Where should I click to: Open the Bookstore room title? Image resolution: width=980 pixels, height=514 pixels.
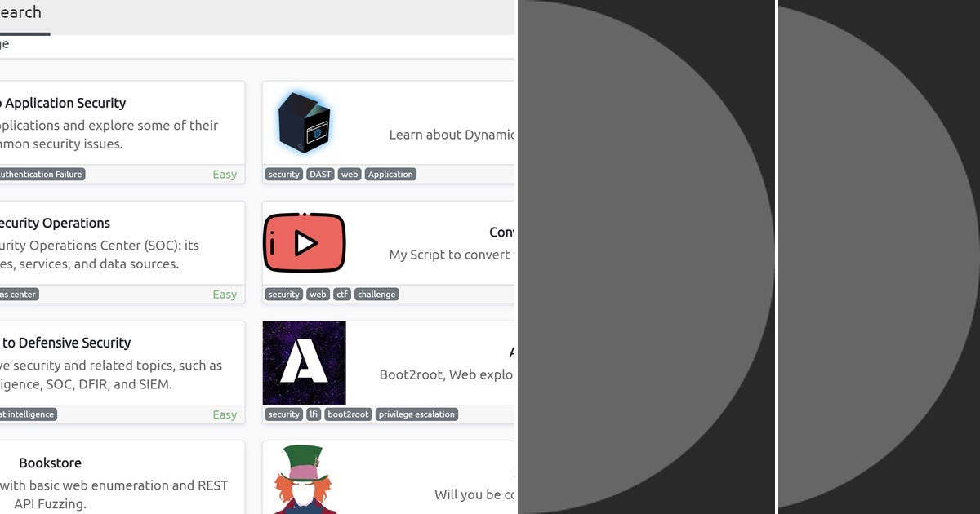click(x=50, y=463)
